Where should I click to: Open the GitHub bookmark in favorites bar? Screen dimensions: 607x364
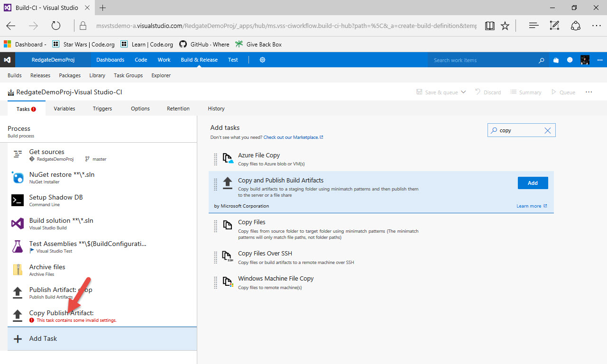[x=204, y=44]
